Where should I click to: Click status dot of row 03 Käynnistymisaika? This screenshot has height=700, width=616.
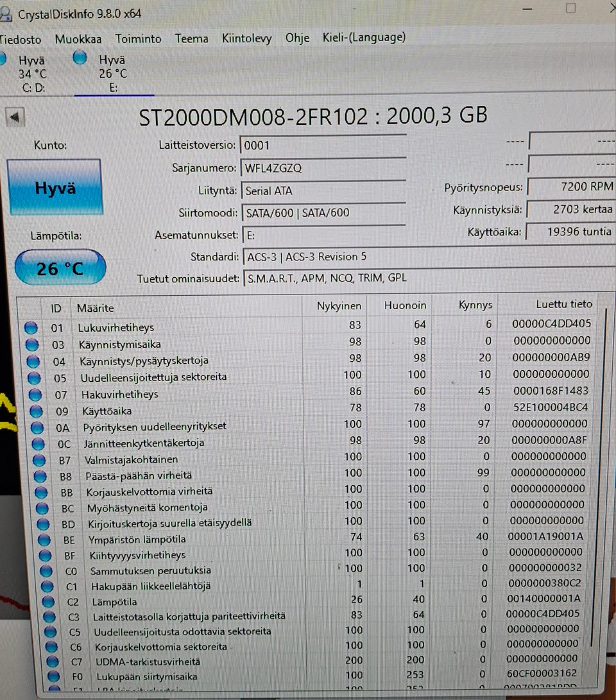coord(31,345)
